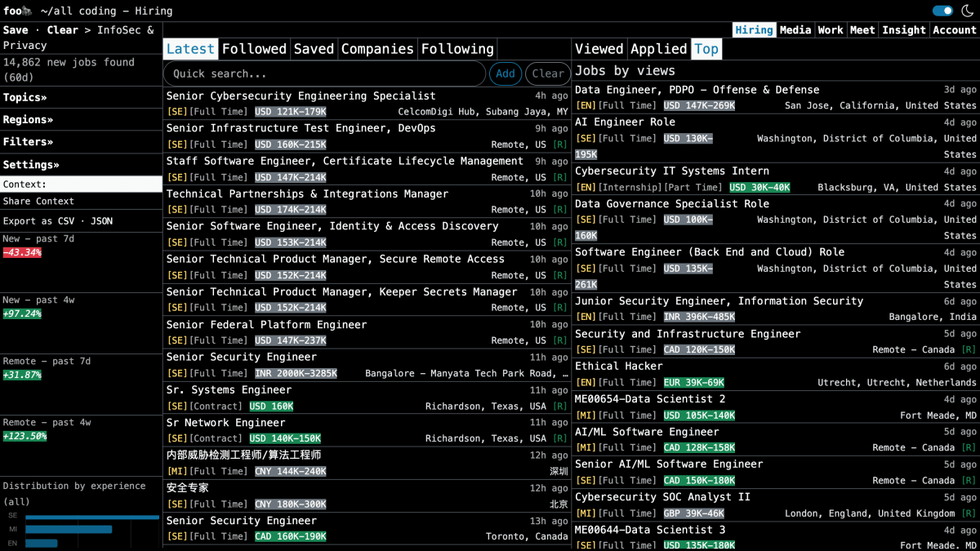Click Clear next to Save in sidebar
The height and width of the screenshot is (551, 980).
click(63, 29)
